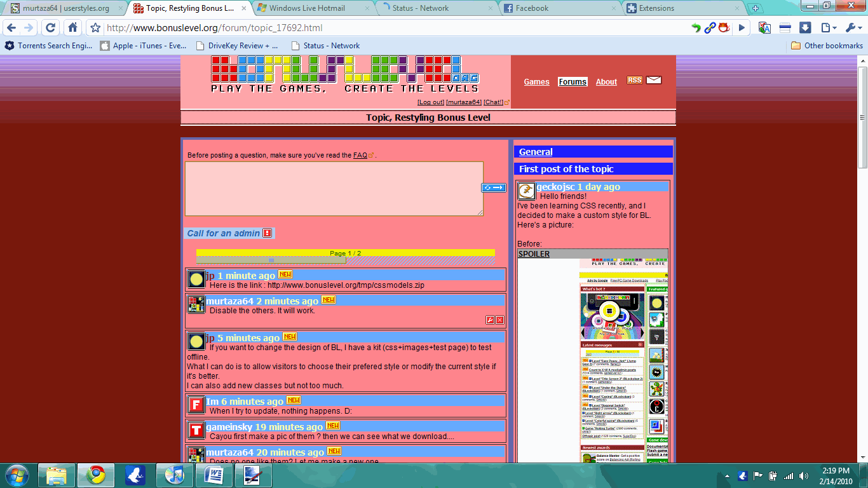Open the Games menu link
Screen dimensions: 868x488
pos(536,82)
